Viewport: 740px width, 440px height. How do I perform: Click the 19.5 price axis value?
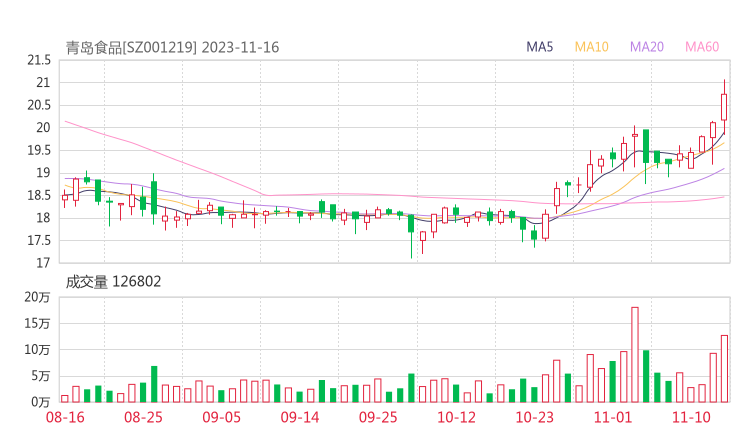click(39, 150)
